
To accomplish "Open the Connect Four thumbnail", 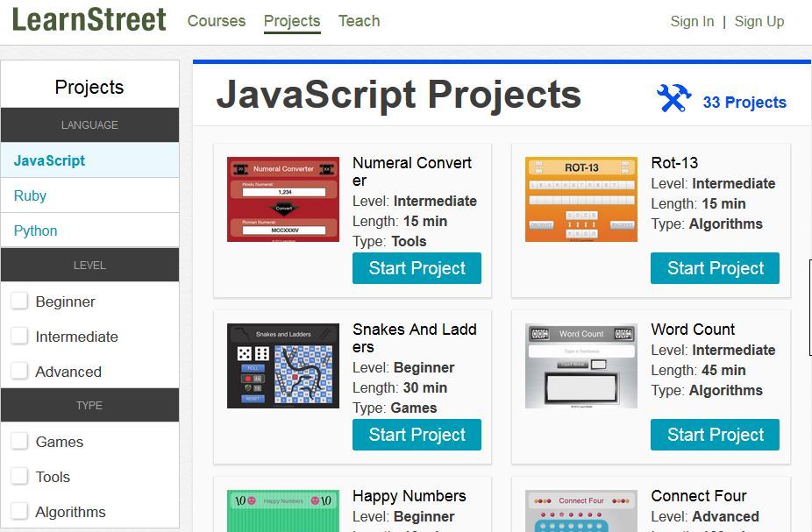I will 581,511.
